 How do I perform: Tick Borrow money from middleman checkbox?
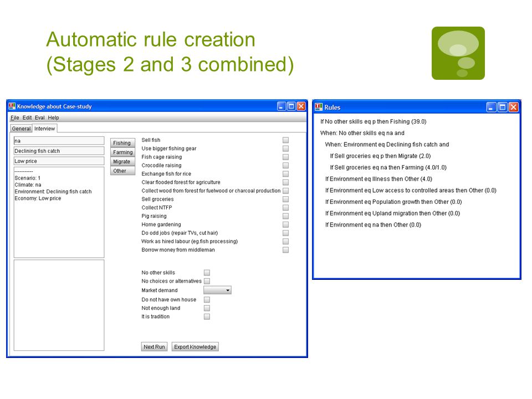tap(286, 250)
